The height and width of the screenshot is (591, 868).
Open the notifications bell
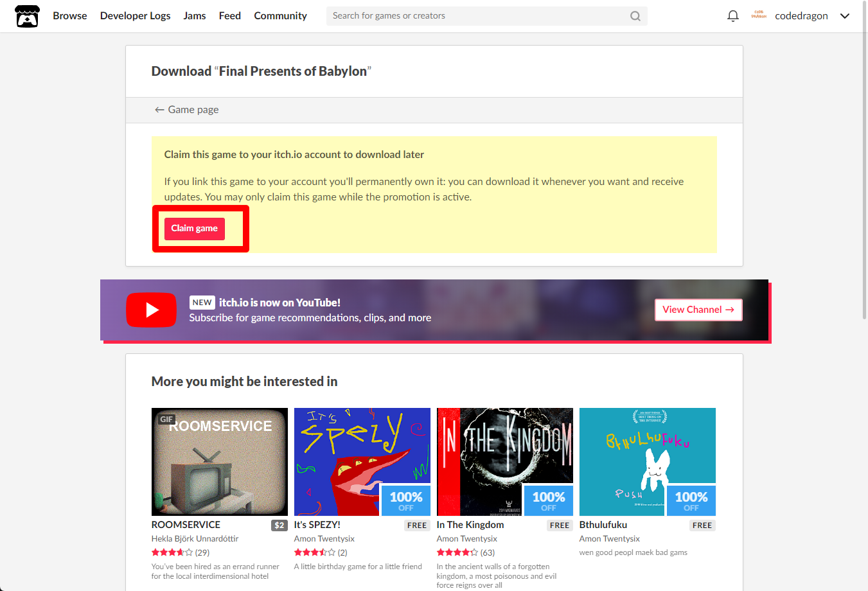click(733, 16)
